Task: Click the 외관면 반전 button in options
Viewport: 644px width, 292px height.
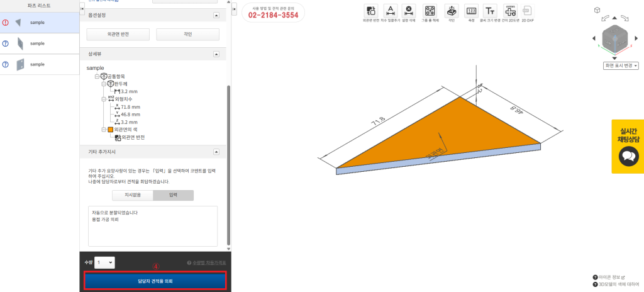Action: pyautogui.click(x=118, y=34)
